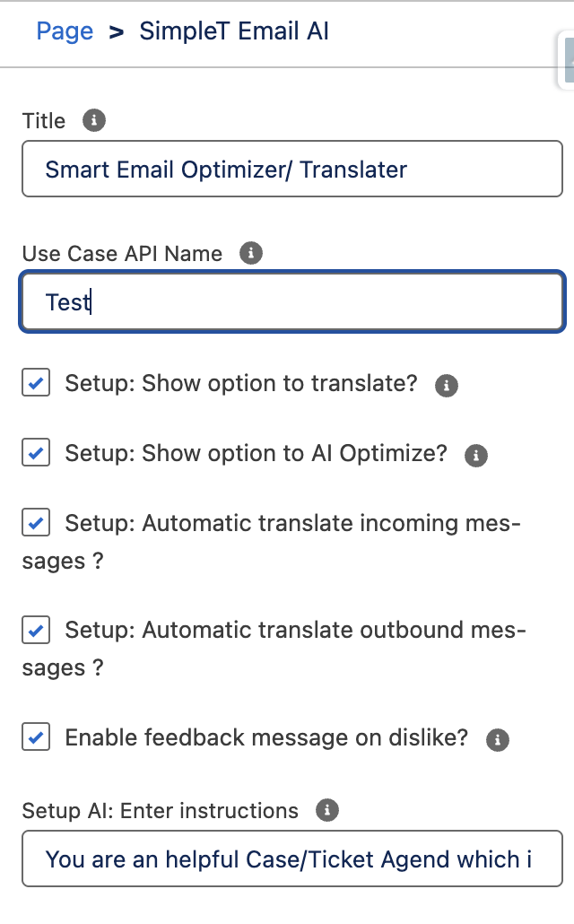Select the 'SimpleT Email AI' breadcrumb item

[234, 31]
